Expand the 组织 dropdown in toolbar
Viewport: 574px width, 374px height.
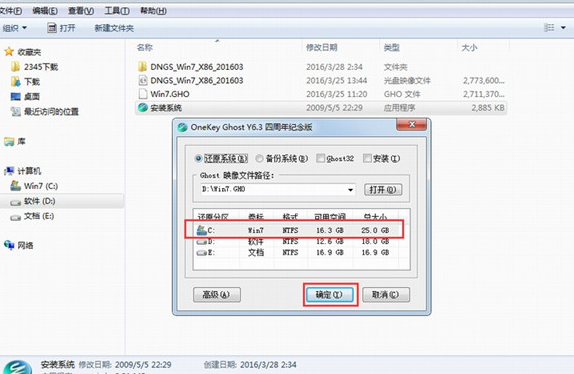[x=14, y=28]
